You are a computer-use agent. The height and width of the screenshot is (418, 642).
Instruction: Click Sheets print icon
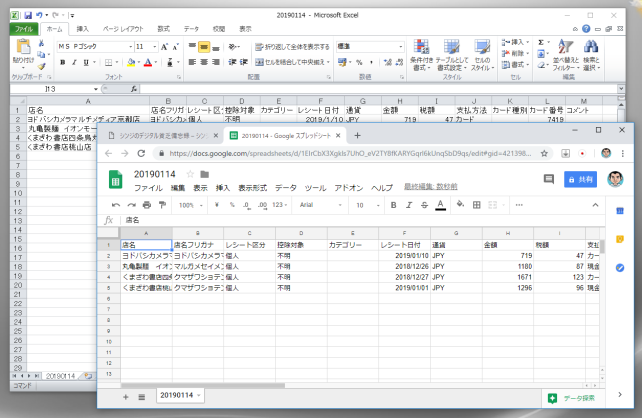147,205
